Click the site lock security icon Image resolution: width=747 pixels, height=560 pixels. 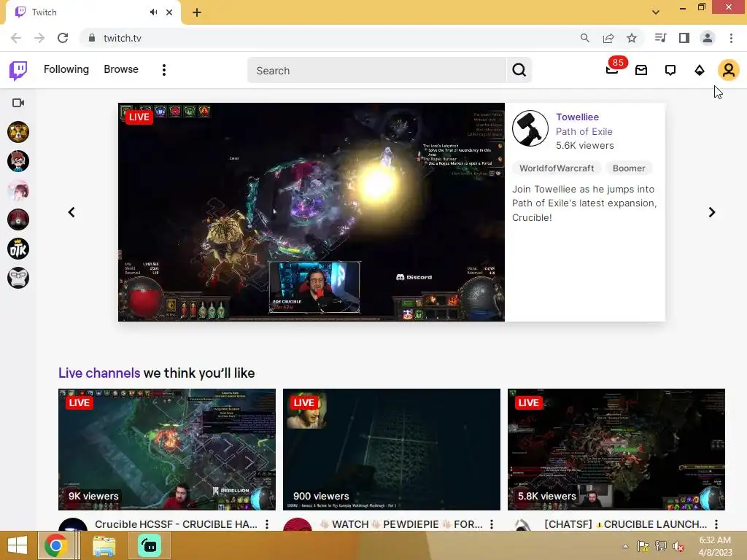92,38
